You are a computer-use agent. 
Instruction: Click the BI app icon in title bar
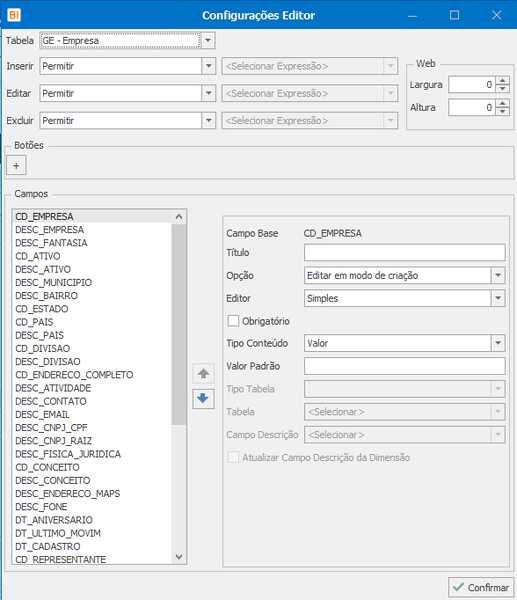point(14,15)
